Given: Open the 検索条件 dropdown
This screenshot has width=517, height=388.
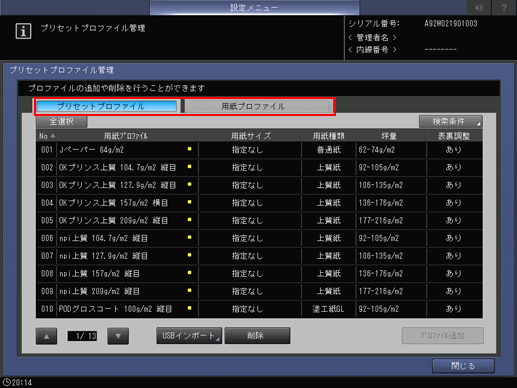Looking at the screenshot, I should tap(450, 122).
